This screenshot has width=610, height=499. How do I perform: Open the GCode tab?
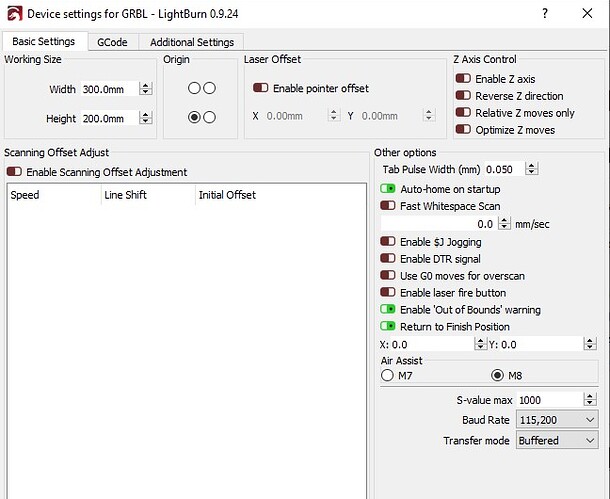pos(112,42)
